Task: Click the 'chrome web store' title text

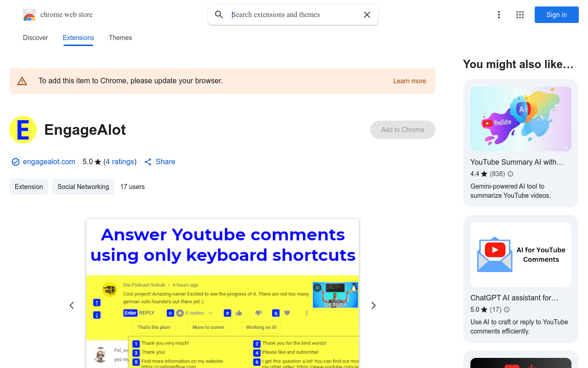Action: click(67, 15)
